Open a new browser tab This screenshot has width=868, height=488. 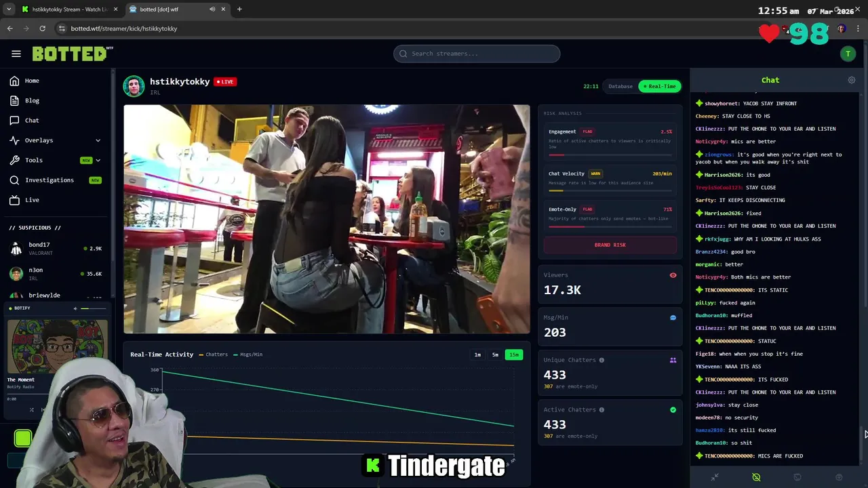coord(239,9)
